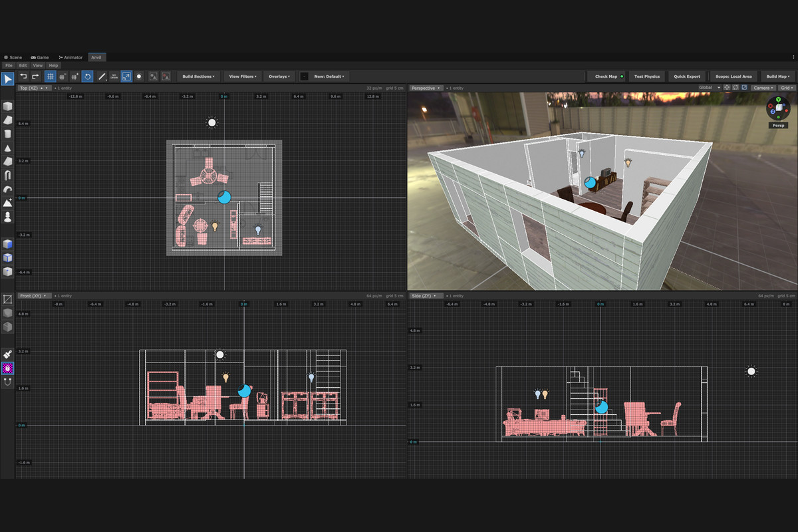Screen dimensions: 798x532
Task: Click the Quick Export button
Action: click(687, 76)
